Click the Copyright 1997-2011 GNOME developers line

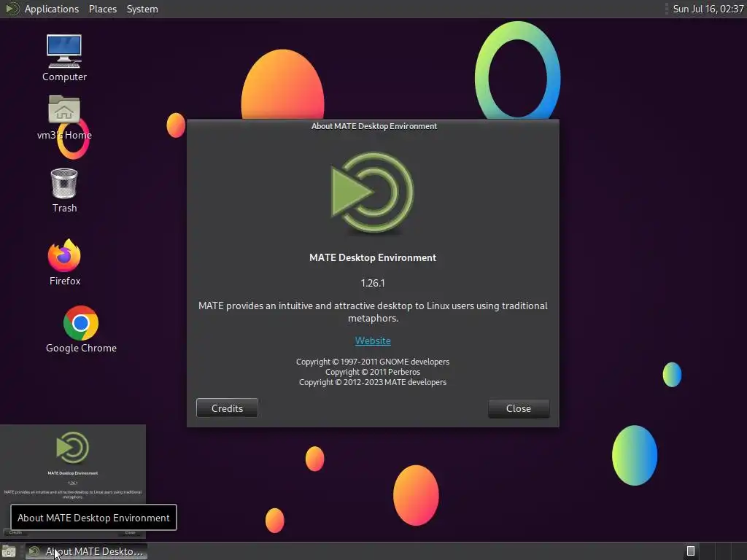coord(373,362)
